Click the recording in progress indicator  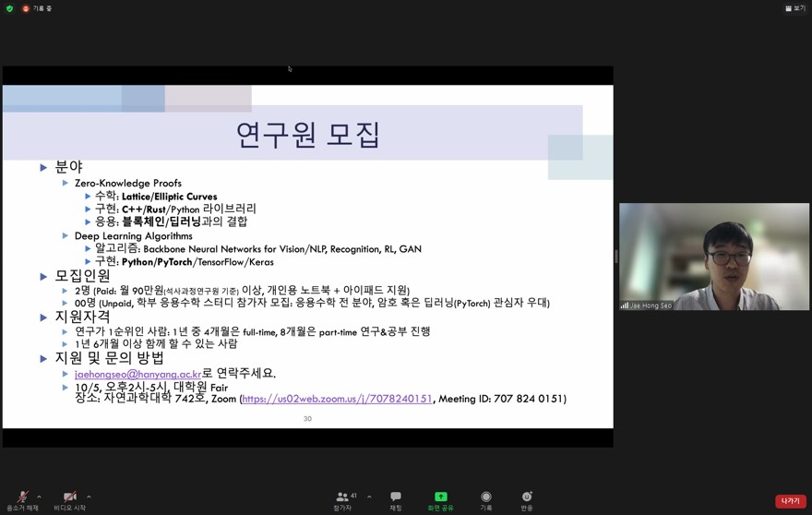[37, 8]
